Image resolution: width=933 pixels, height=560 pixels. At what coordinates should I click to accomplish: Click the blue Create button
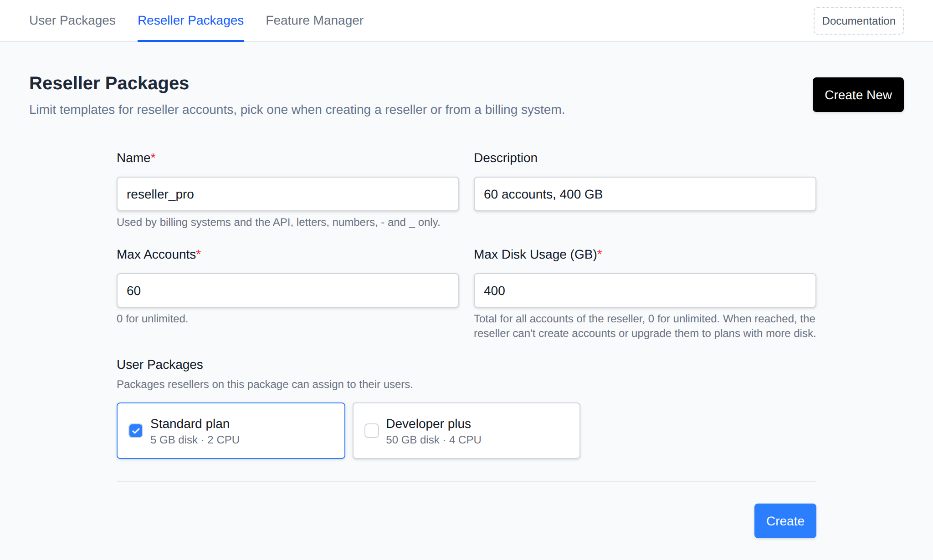[785, 521]
